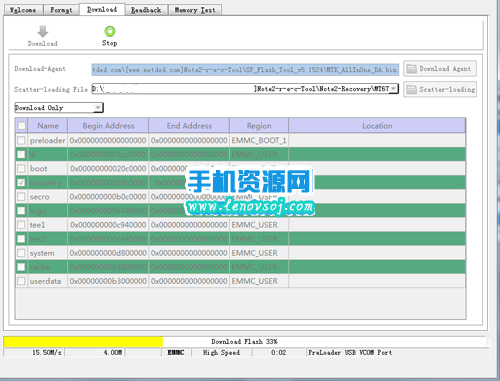Viewport: 500px width, 381px height.
Task: Click begin address 0x00000000020c0000
Action: point(108,168)
